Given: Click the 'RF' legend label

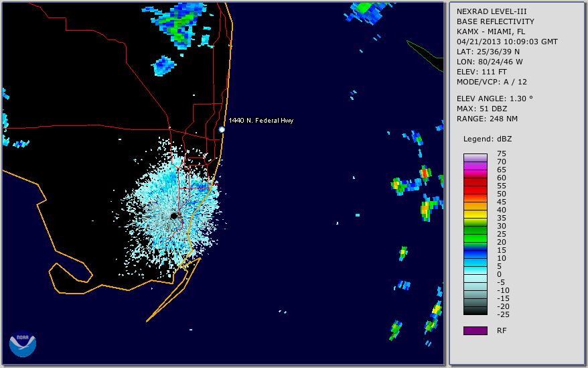Looking at the screenshot, I should (x=502, y=331).
